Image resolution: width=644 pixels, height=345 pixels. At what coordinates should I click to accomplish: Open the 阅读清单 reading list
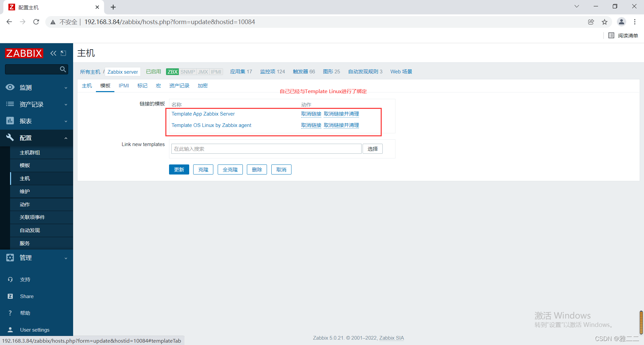pyautogui.click(x=623, y=36)
